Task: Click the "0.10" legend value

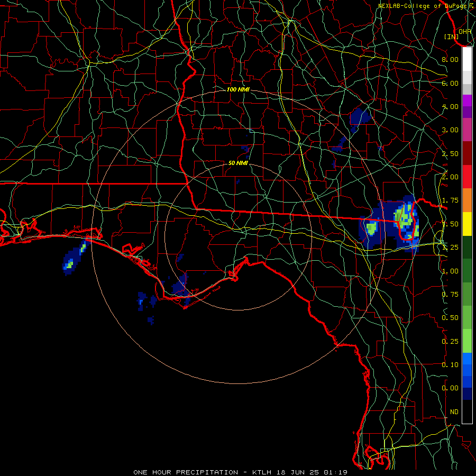Action: click(x=450, y=365)
